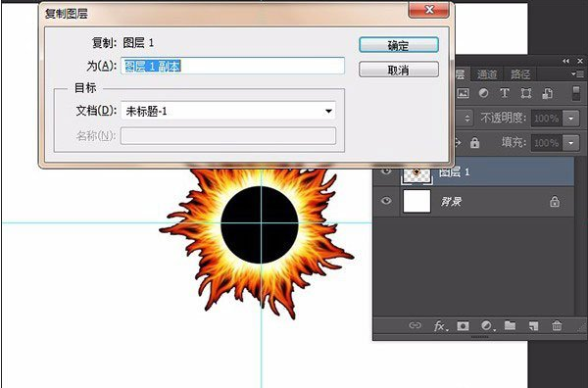The height and width of the screenshot is (388, 588).
Task: Click the lock all icon
Action: pos(474,143)
